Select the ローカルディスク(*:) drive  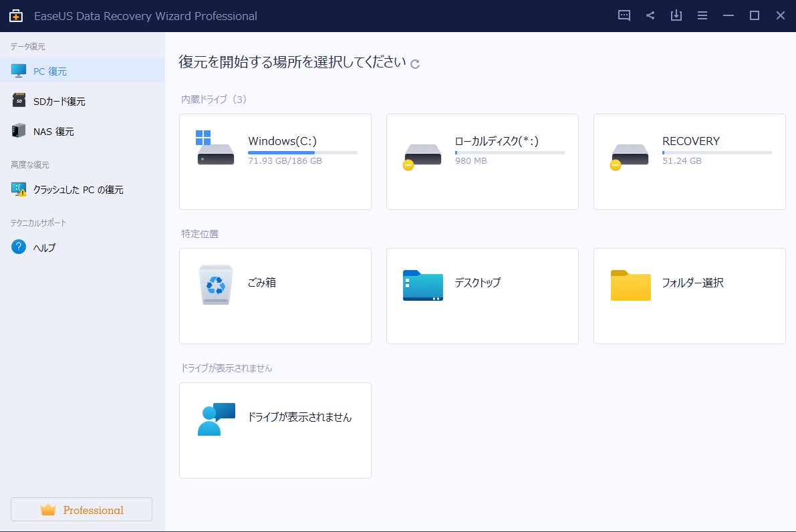click(x=482, y=162)
